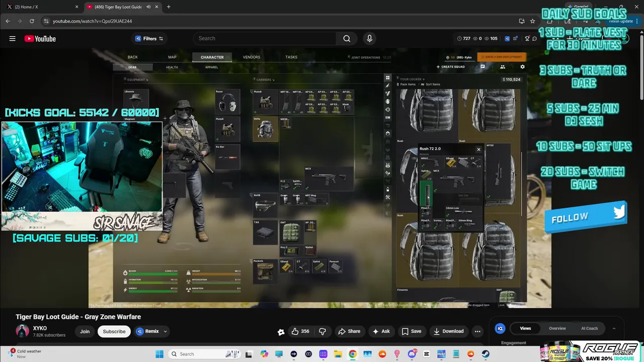Click the Windows taskbar search box
The height and width of the screenshot is (362, 644).
click(x=206, y=354)
